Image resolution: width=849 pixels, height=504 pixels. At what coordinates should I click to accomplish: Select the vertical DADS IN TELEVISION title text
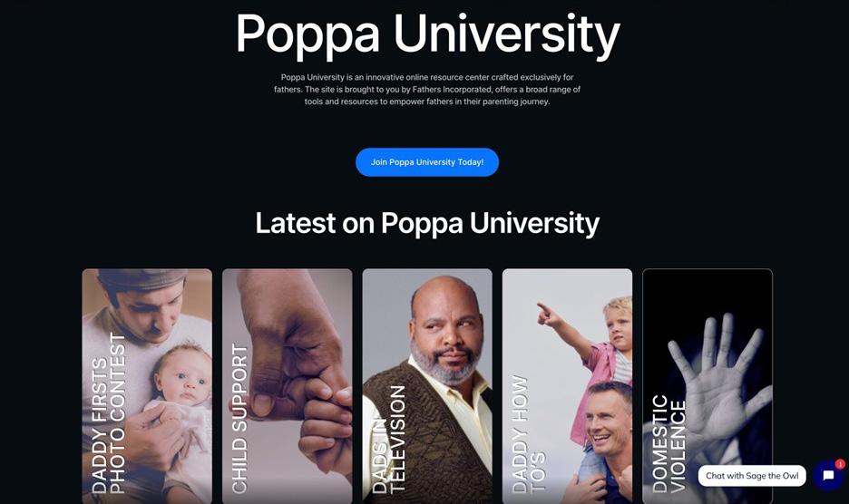pyautogui.click(x=389, y=439)
